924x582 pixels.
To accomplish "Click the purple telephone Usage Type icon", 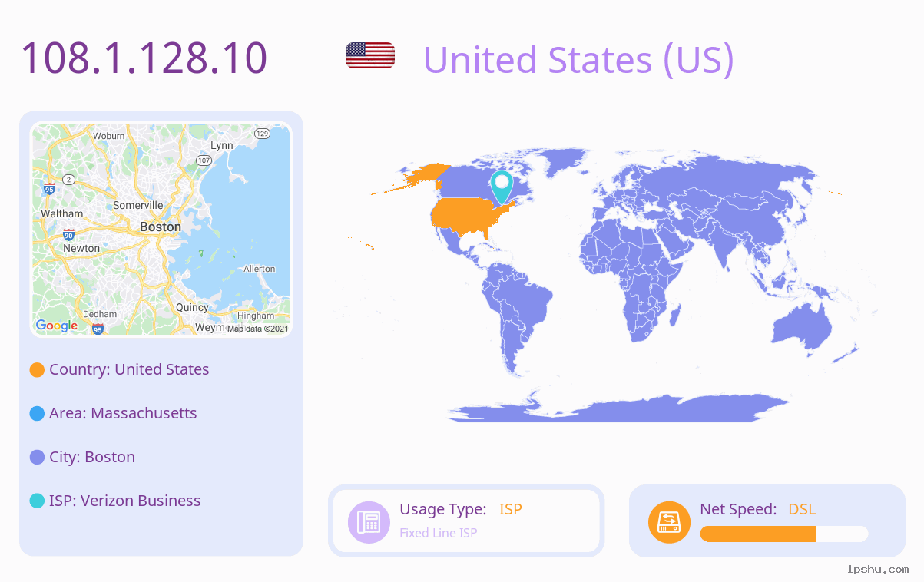I will coord(369,522).
